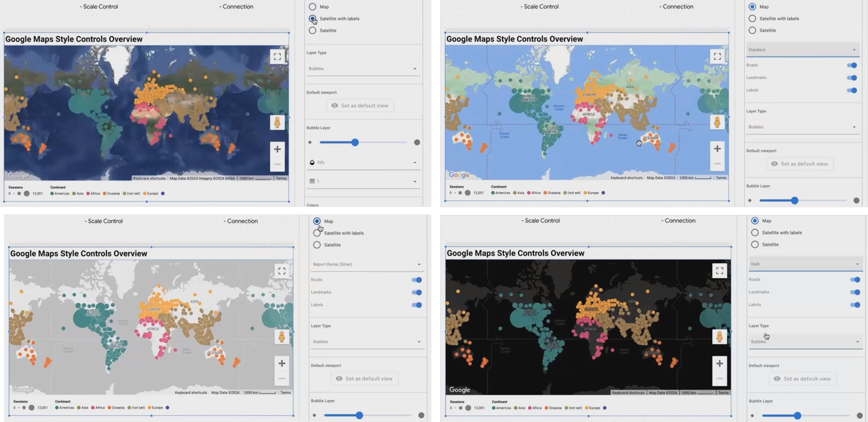Click Set as default view beside satellite map
This screenshot has width=868, height=422.
point(360,106)
